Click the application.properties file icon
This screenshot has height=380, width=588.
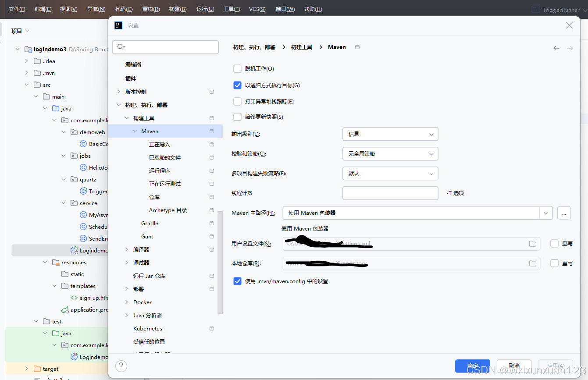click(x=65, y=310)
